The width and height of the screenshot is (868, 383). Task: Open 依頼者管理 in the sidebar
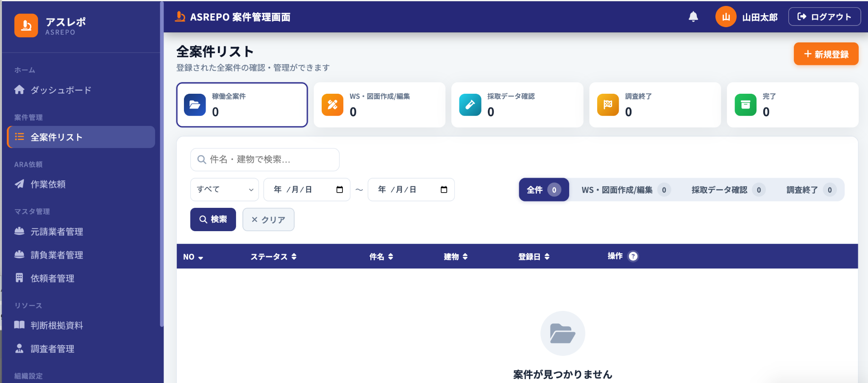(x=81, y=278)
